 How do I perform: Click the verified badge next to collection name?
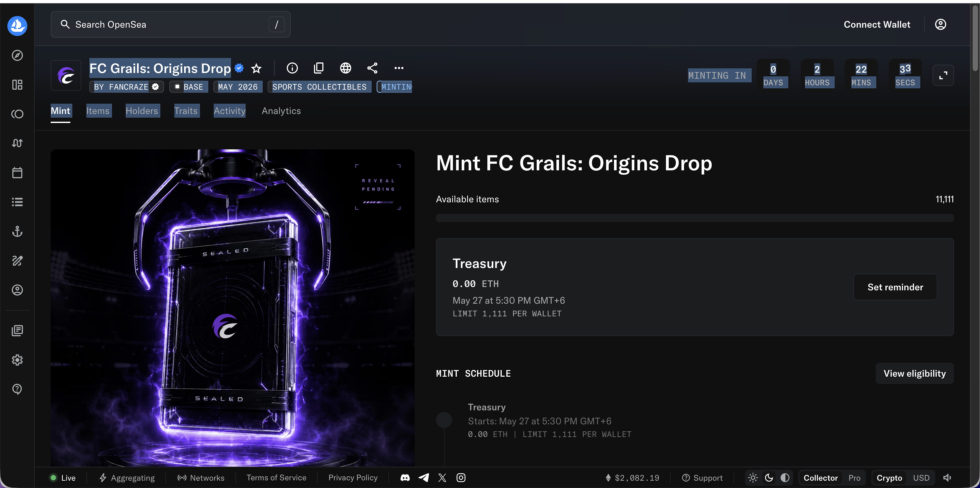[239, 68]
